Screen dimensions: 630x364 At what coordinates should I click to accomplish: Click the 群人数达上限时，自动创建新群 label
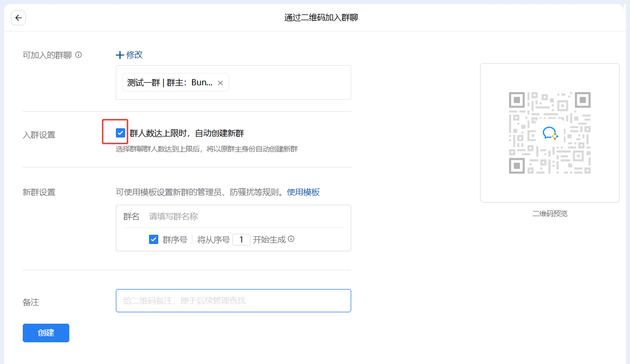[186, 133]
